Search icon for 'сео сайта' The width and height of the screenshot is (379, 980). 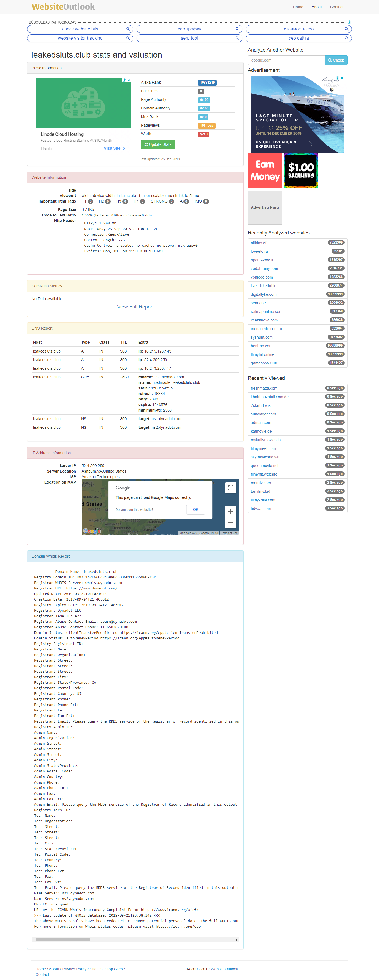[347, 38]
